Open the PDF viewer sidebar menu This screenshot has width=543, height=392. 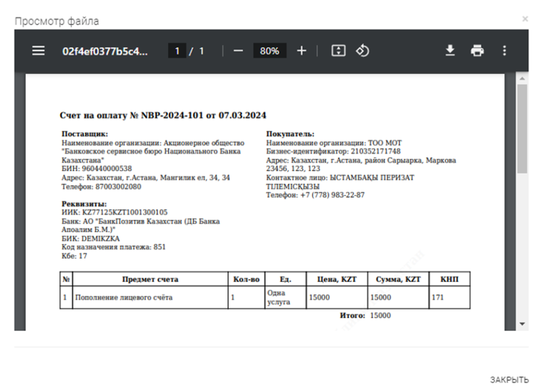pos(39,51)
